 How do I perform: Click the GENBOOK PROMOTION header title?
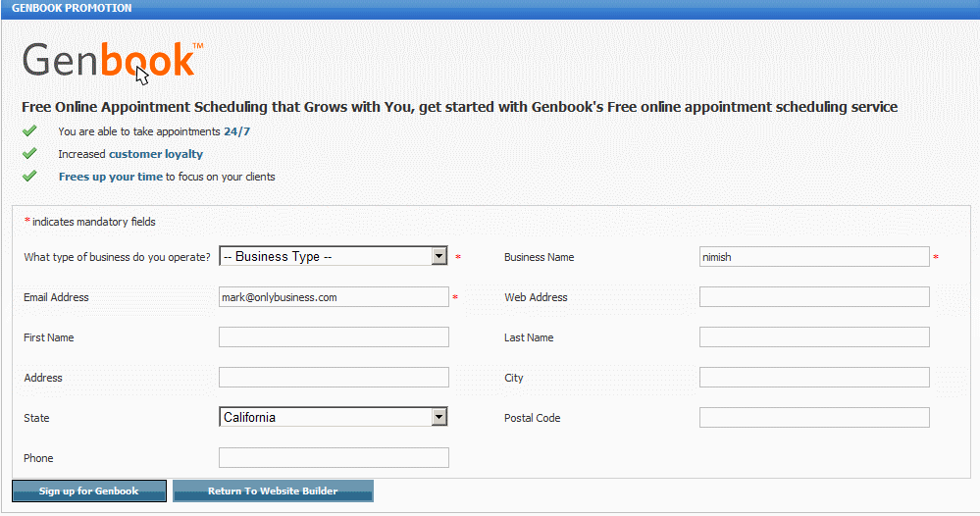coord(72,8)
